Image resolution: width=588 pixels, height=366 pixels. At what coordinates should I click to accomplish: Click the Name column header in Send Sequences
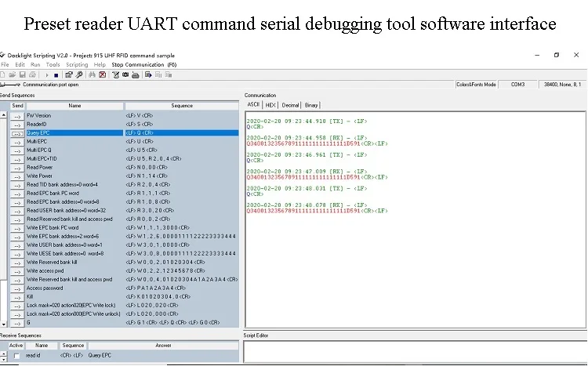click(74, 106)
